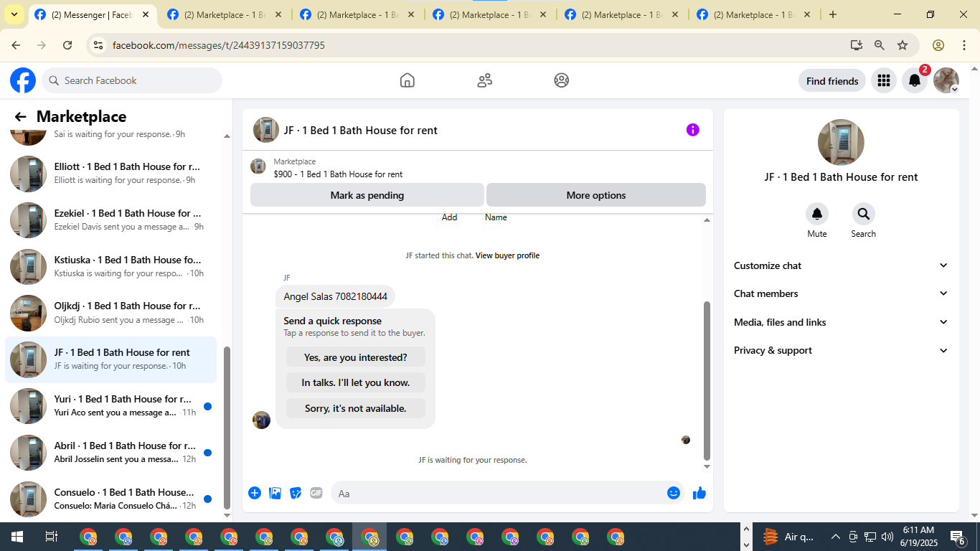The height and width of the screenshot is (551, 980).
Task: Open more actions plus icon in composer
Action: tap(255, 493)
